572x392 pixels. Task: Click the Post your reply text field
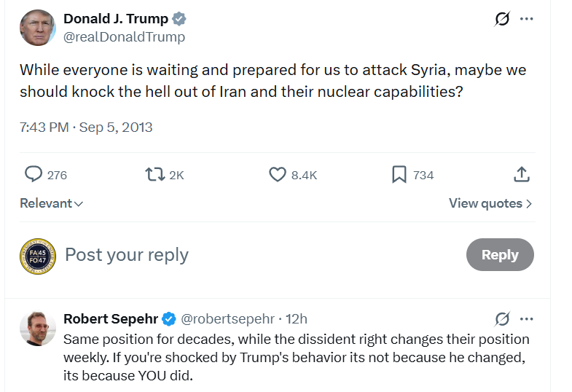[219, 254]
